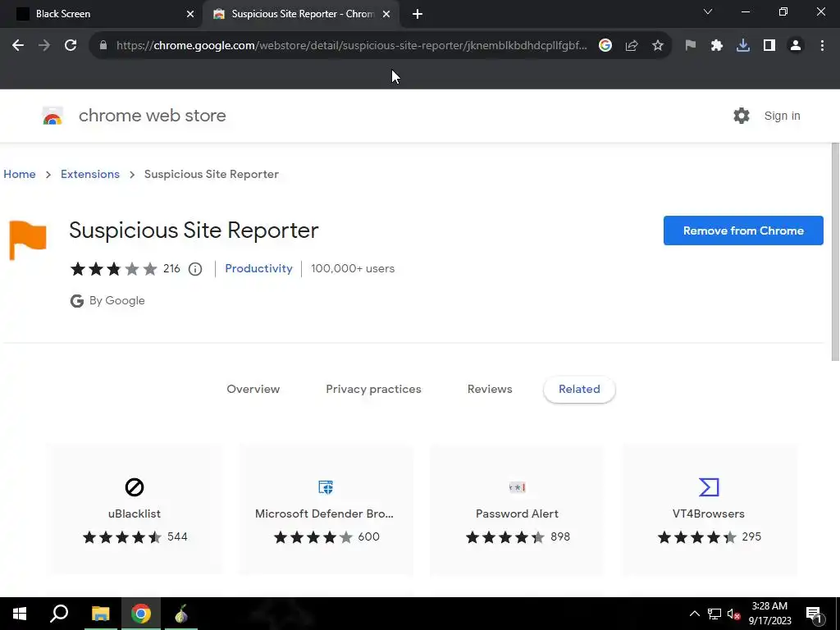Select the Related tab
The image size is (840, 630).
[x=579, y=389]
